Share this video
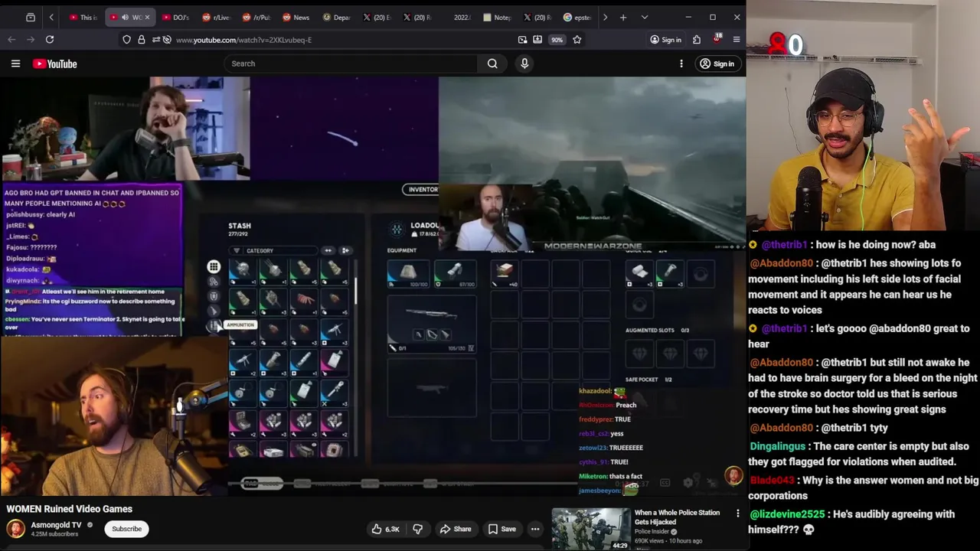The height and width of the screenshot is (551, 980). [x=456, y=529]
